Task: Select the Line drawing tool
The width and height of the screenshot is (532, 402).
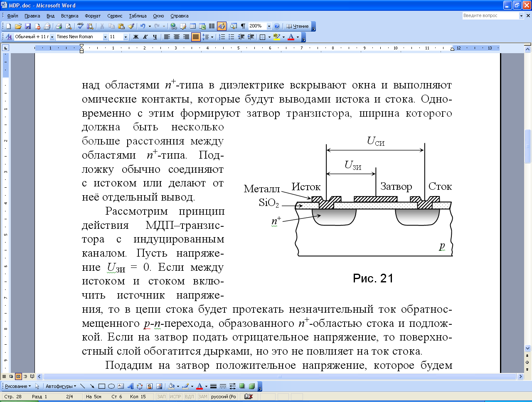Action: pos(82,386)
